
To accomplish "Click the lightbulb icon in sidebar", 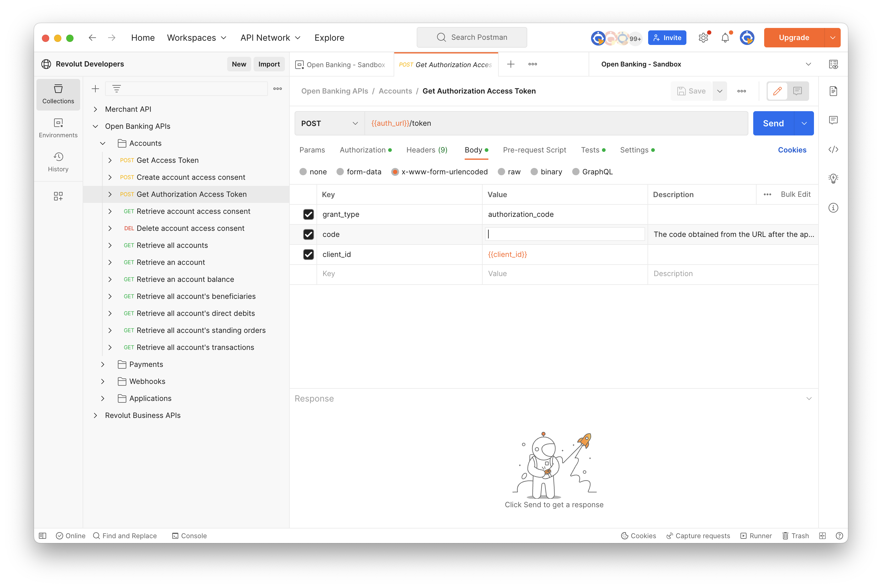I will 833,179.
